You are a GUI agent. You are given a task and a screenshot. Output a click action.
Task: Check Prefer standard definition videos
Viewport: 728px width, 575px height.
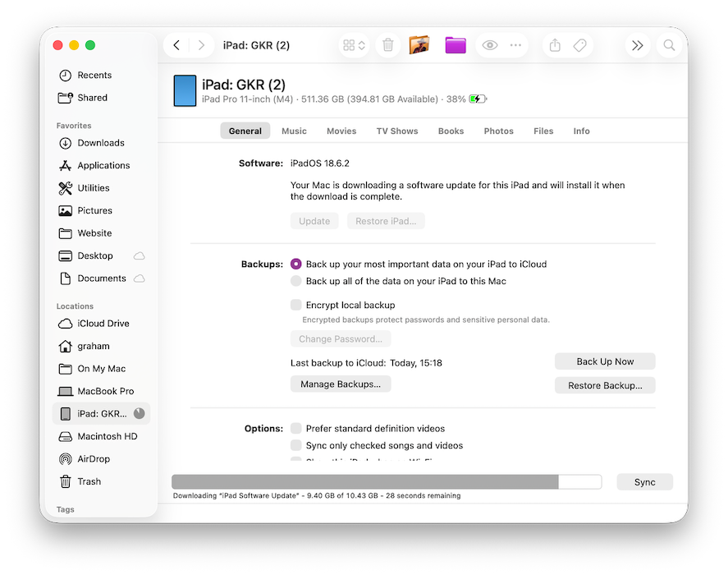pyautogui.click(x=296, y=428)
